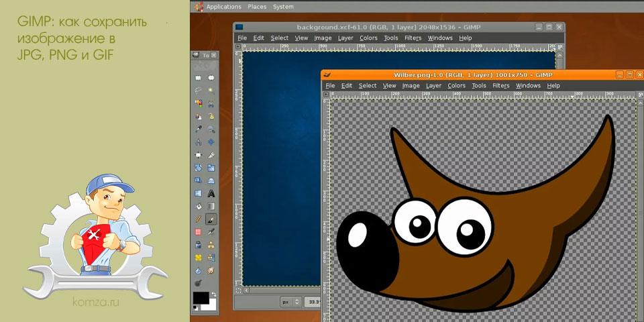Select the Move tool

tap(211, 142)
